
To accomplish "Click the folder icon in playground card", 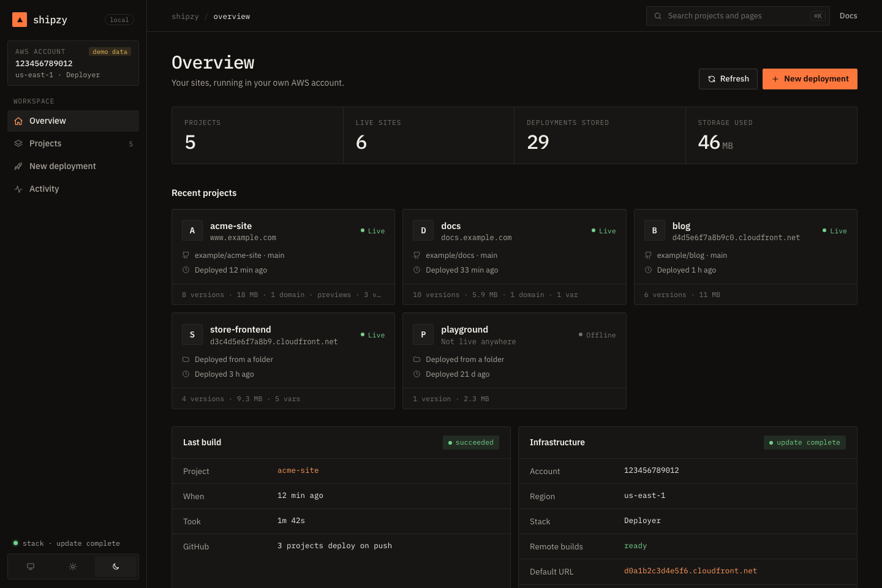I will click(x=417, y=360).
